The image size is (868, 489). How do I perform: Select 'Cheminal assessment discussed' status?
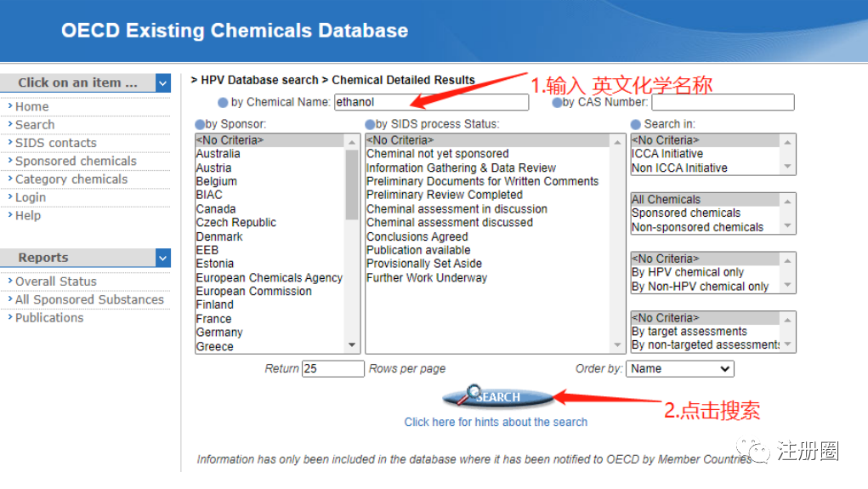click(x=450, y=223)
